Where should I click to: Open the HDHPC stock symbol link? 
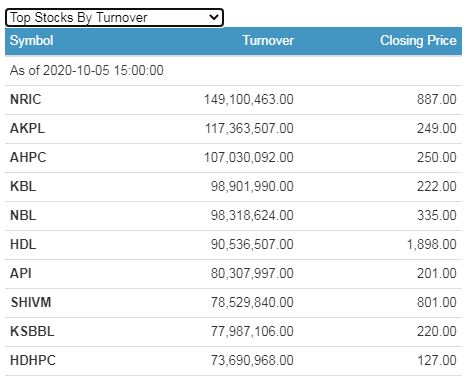click(x=33, y=360)
